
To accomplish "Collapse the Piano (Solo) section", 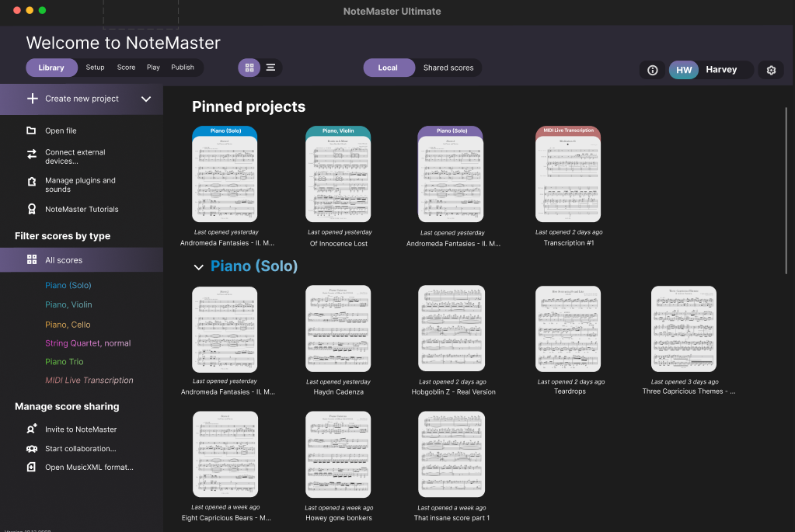I will (x=198, y=267).
